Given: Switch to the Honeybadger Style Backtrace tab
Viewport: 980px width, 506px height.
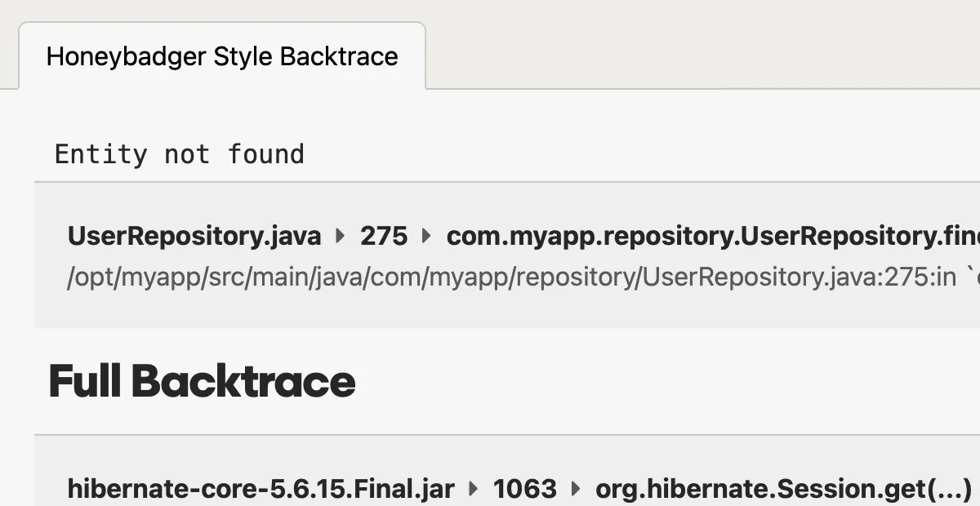Looking at the screenshot, I should click(222, 56).
